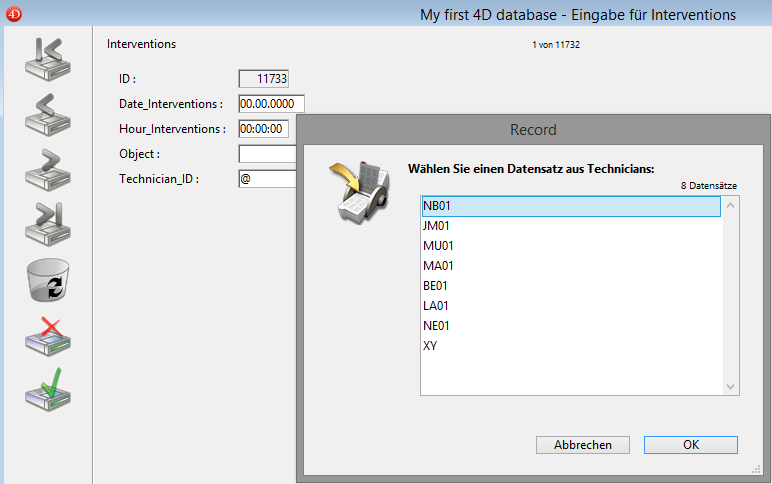Click the 4D application logo icon
Image resolution: width=772 pixels, height=484 pixels.
[13, 15]
